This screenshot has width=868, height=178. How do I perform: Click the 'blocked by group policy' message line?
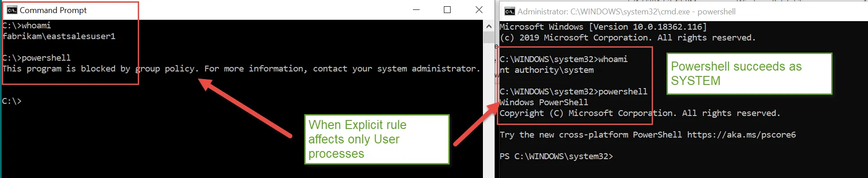(x=241, y=69)
